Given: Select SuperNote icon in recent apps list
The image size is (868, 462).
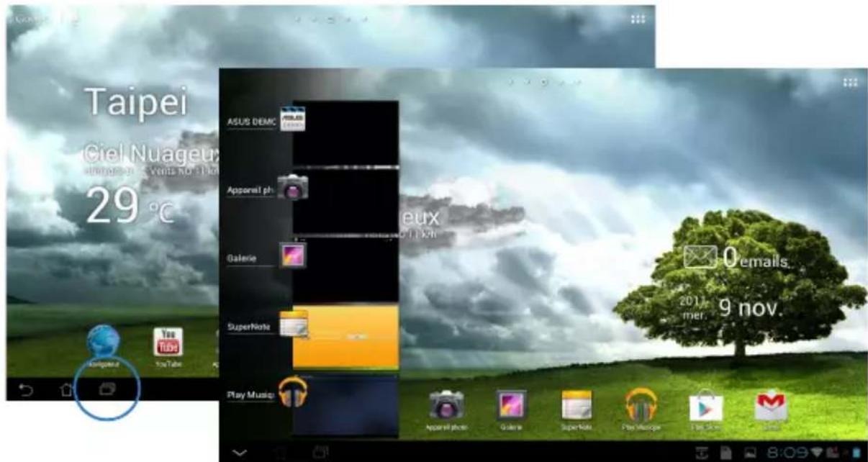Looking at the screenshot, I should (x=294, y=325).
